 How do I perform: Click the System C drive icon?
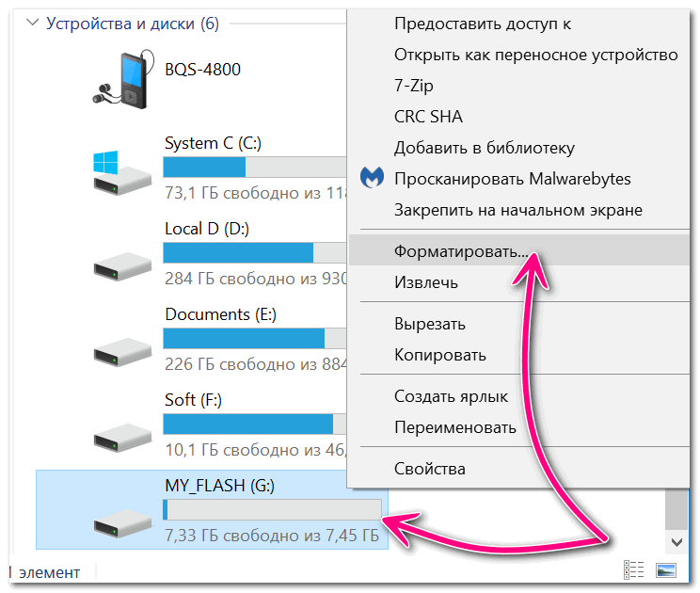click(122, 173)
